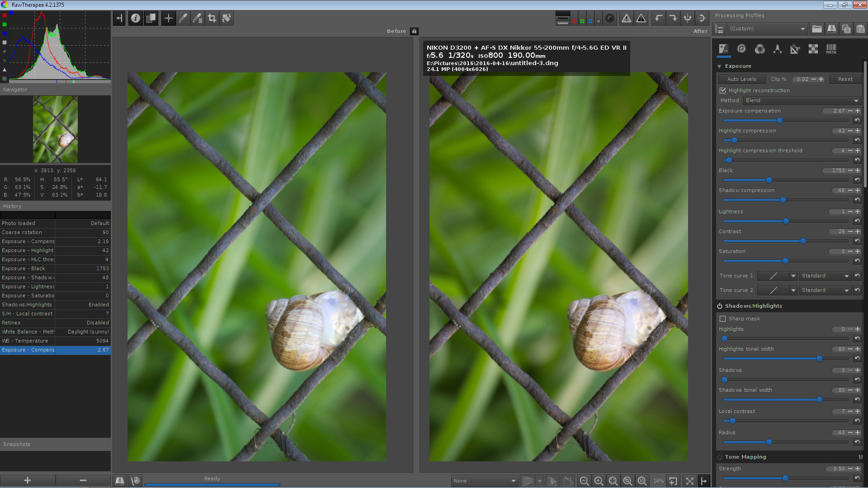The image size is (868, 488).
Task: Toggle fullscreen mode icon
Action: (689, 481)
